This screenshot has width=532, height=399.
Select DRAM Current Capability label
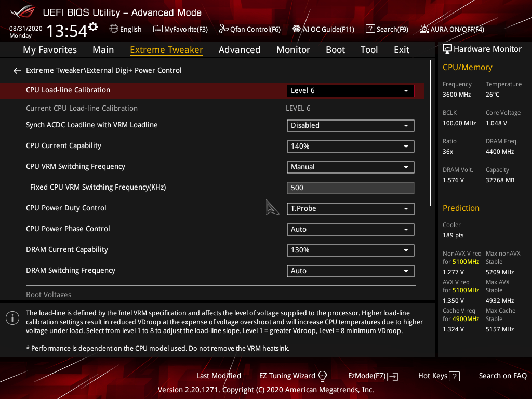(x=67, y=249)
